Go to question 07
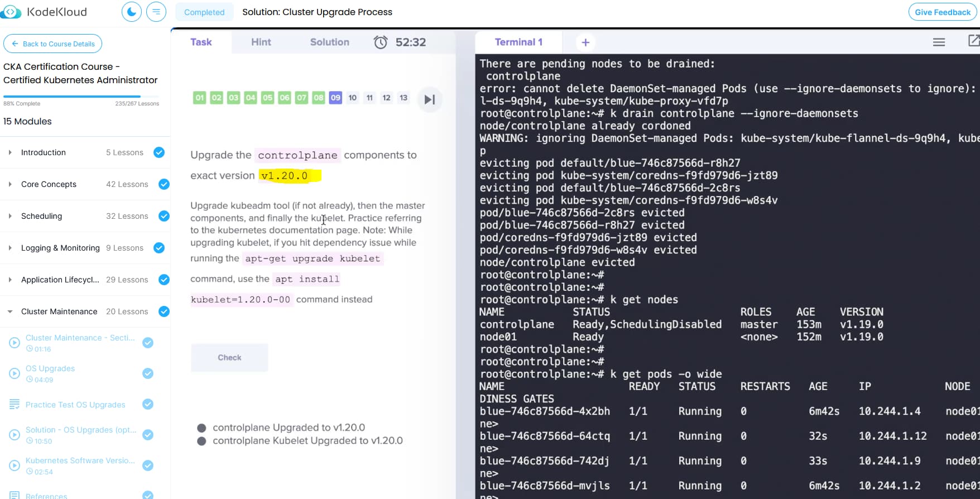Image resolution: width=980 pixels, height=499 pixels. tap(302, 98)
